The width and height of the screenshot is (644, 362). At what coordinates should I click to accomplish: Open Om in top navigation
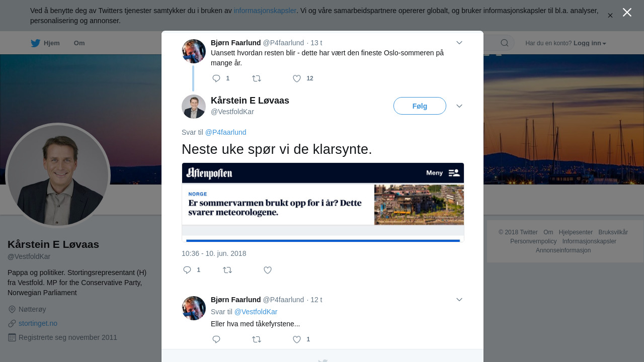[79, 43]
